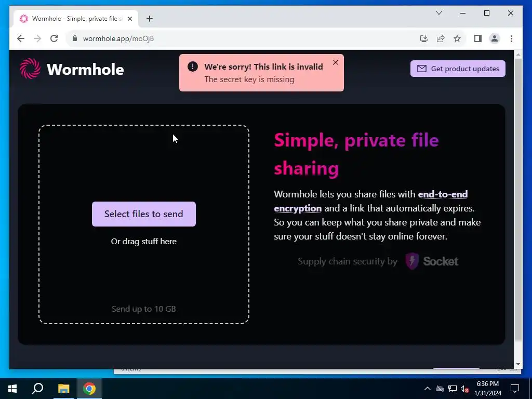Click the 'Or drag stuff here' text
The image size is (532, 399).
click(x=144, y=241)
